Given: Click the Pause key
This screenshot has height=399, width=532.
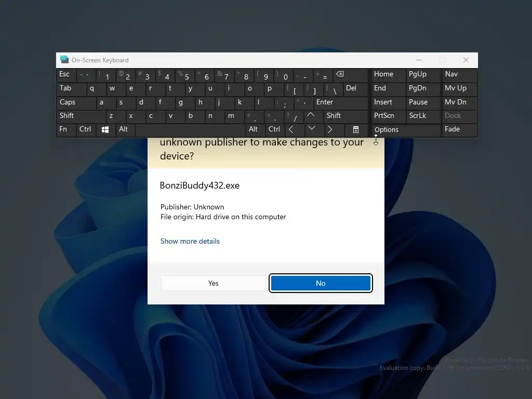Looking at the screenshot, I should pos(423,102).
